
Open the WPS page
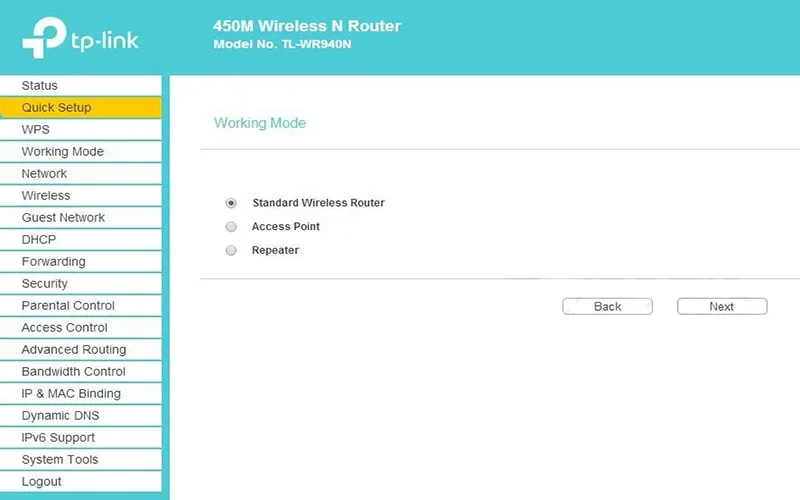[x=81, y=130]
